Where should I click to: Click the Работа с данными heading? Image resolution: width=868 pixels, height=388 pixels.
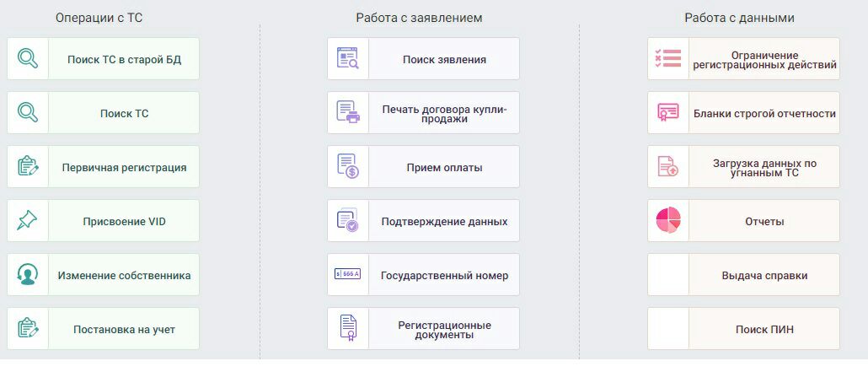point(740,18)
